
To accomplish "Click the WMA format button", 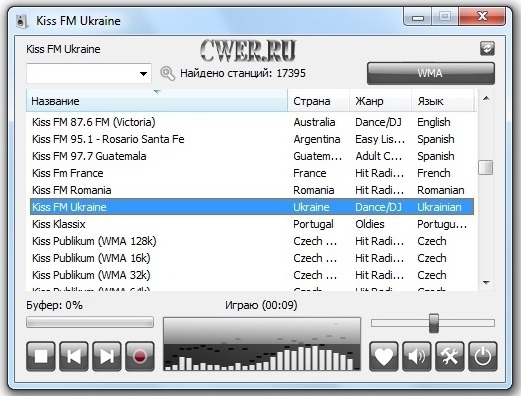I will [431, 73].
